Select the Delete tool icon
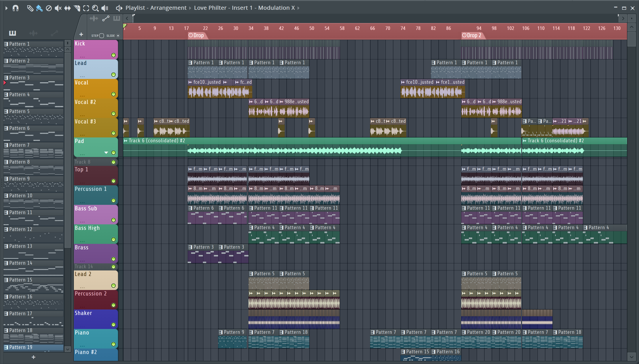Screen dimensions: 639x364 tap(49, 8)
